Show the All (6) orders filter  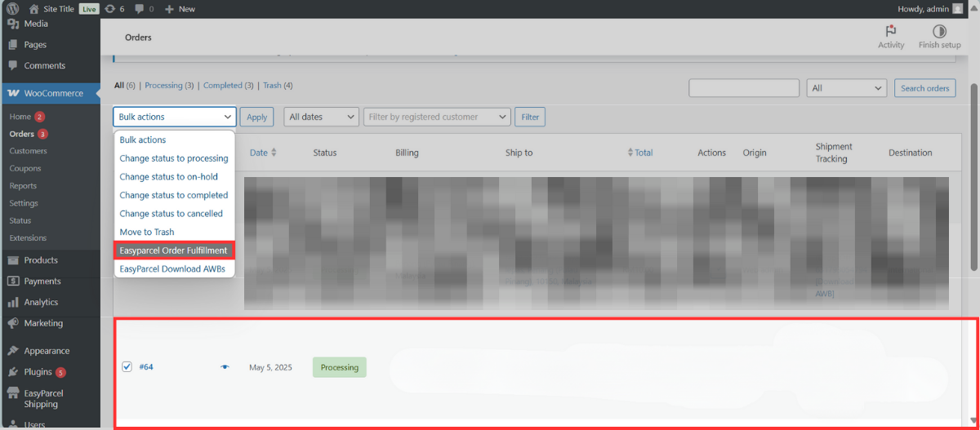(x=125, y=86)
